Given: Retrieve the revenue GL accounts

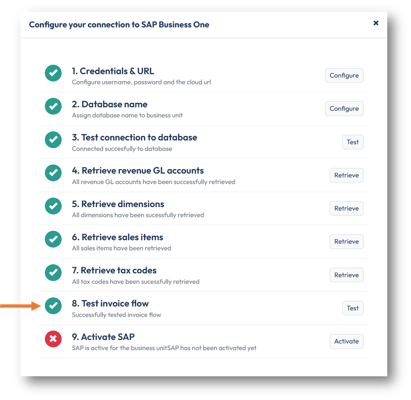Looking at the screenshot, I should pos(346,175).
